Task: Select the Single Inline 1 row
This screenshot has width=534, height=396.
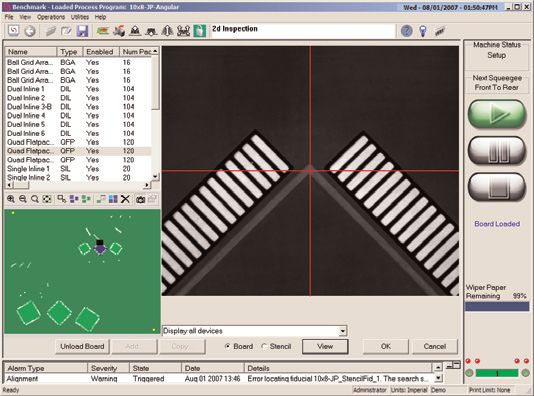Action: (78, 169)
